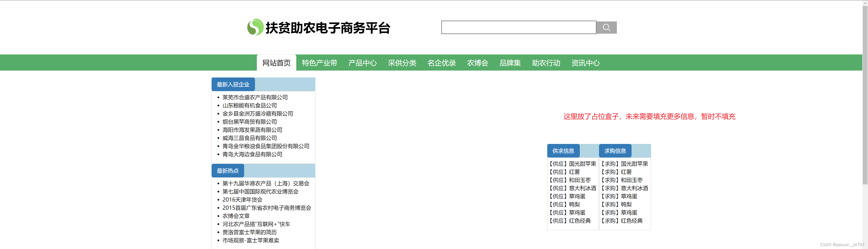Go to 特色产业带 menu item
This screenshot has width=868, height=249.
pyautogui.click(x=319, y=63)
